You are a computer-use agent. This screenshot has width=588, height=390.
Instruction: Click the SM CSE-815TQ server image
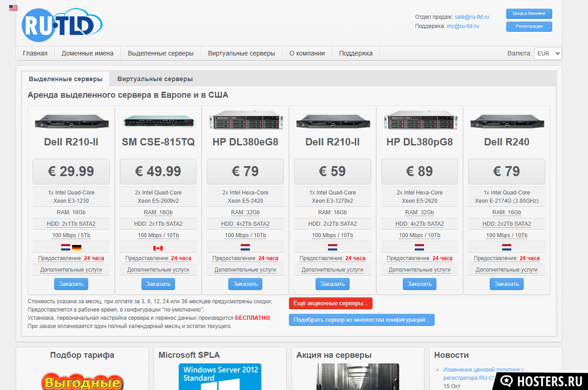click(x=158, y=122)
